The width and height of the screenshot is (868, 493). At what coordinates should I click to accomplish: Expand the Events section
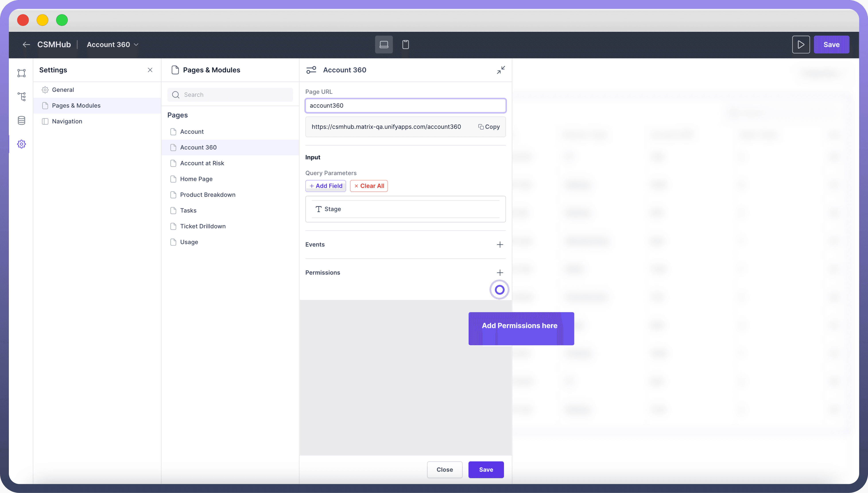[x=500, y=244]
